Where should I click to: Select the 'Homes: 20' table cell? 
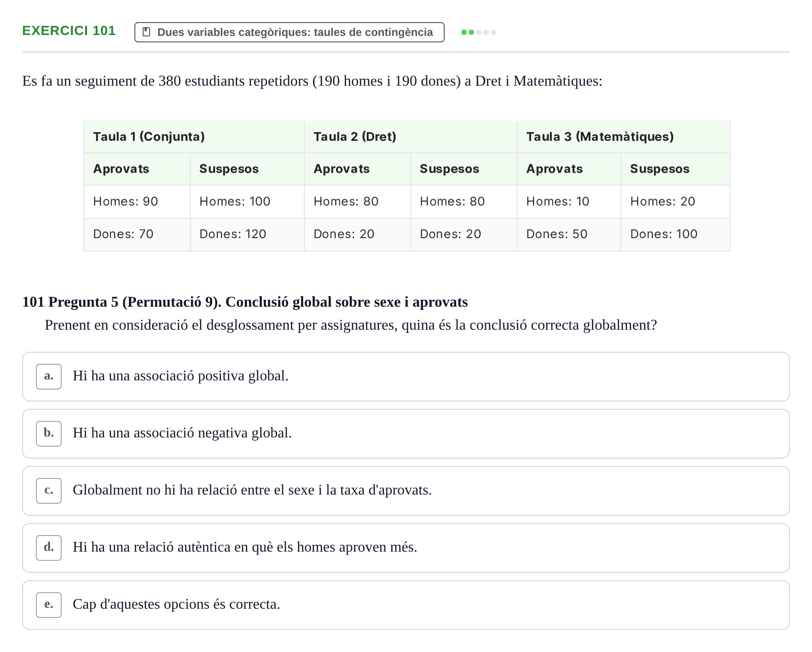(x=676, y=202)
